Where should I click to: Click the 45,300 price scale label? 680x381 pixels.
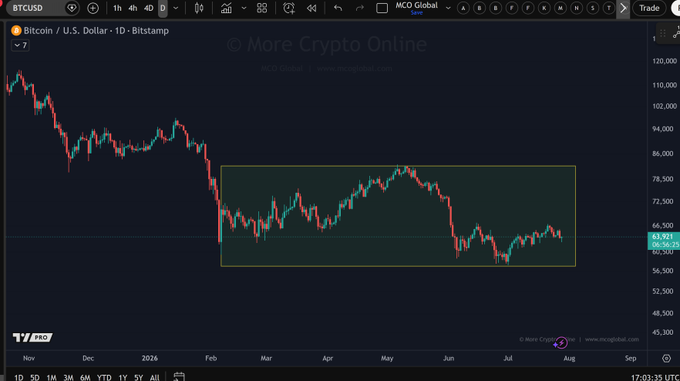tap(663, 332)
